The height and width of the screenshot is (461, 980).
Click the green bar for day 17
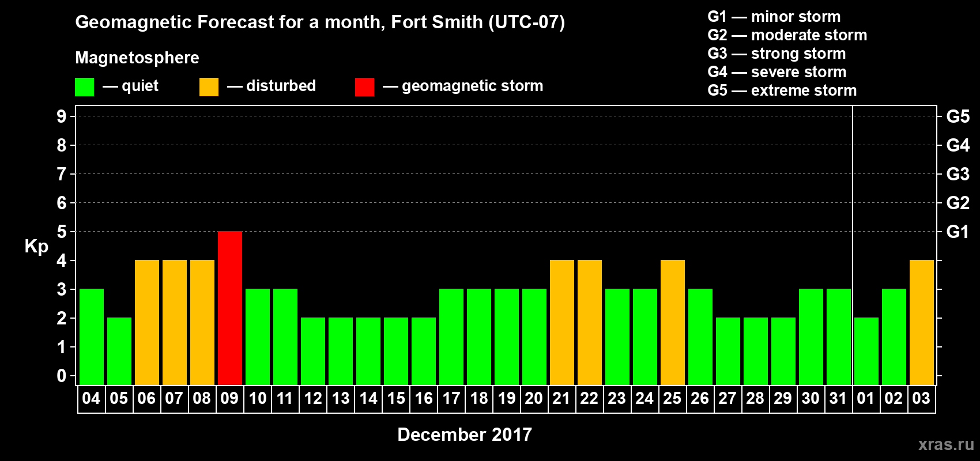pyautogui.click(x=451, y=337)
